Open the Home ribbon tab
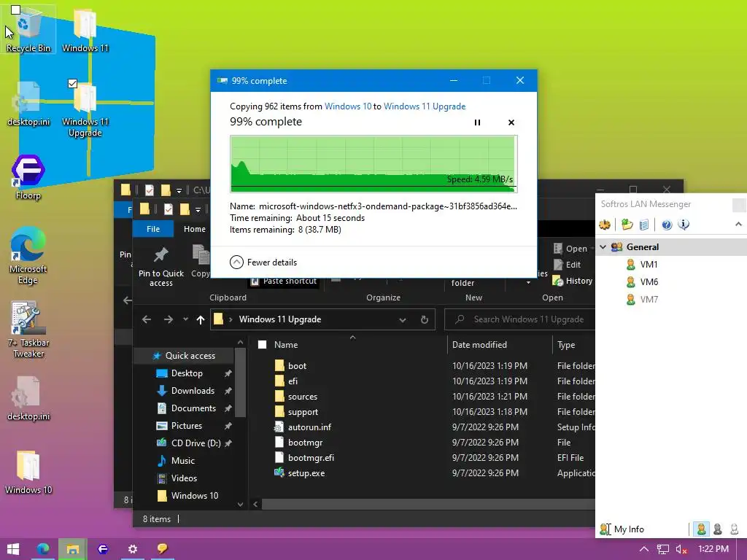This screenshot has width=747, height=560. pos(195,229)
